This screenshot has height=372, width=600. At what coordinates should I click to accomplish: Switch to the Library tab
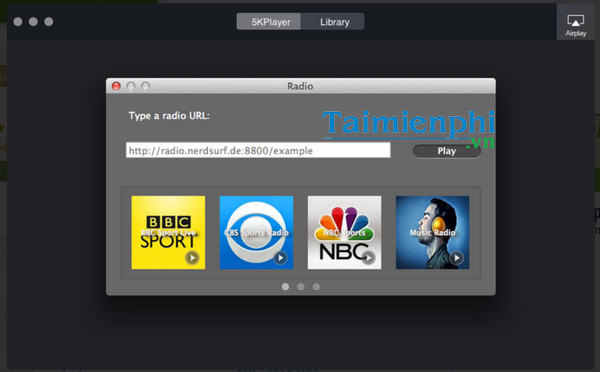click(x=333, y=22)
